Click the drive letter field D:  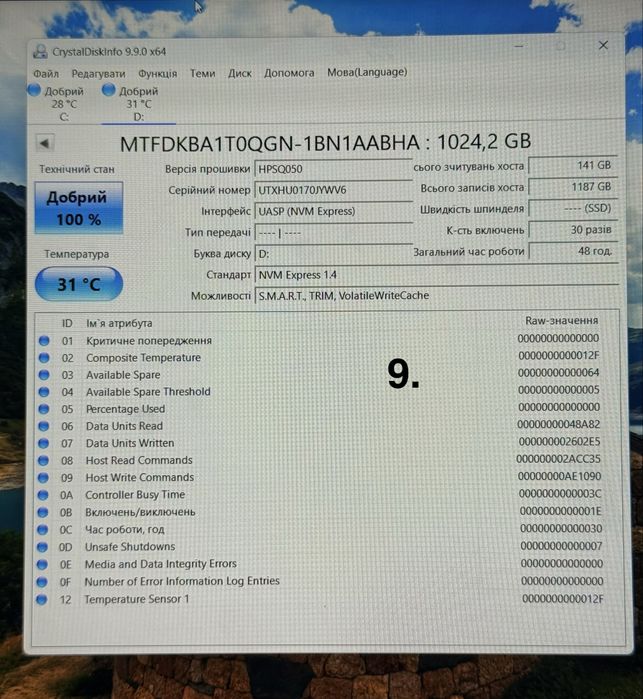pyautogui.click(x=333, y=254)
